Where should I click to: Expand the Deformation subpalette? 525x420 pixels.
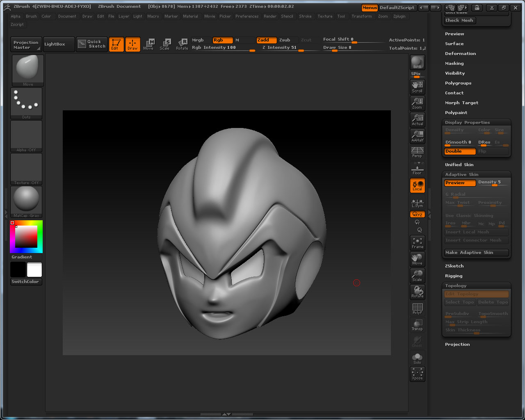tap(460, 54)
